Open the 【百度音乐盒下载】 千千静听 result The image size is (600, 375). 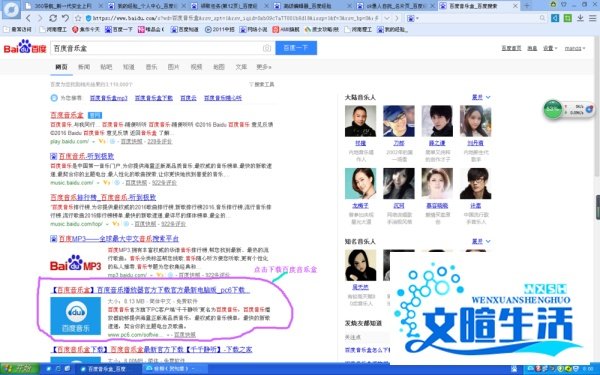pos(152,349)
